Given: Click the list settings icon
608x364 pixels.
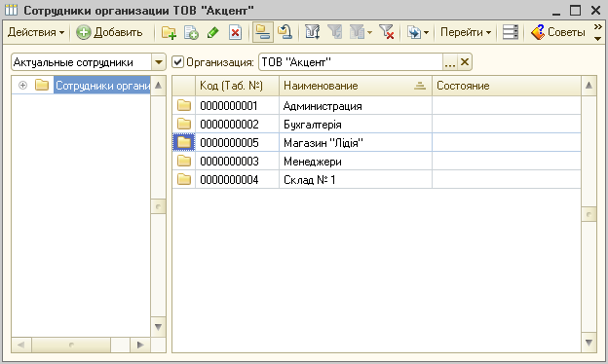Looking at the screenshot, I should [x=511, y=32].
